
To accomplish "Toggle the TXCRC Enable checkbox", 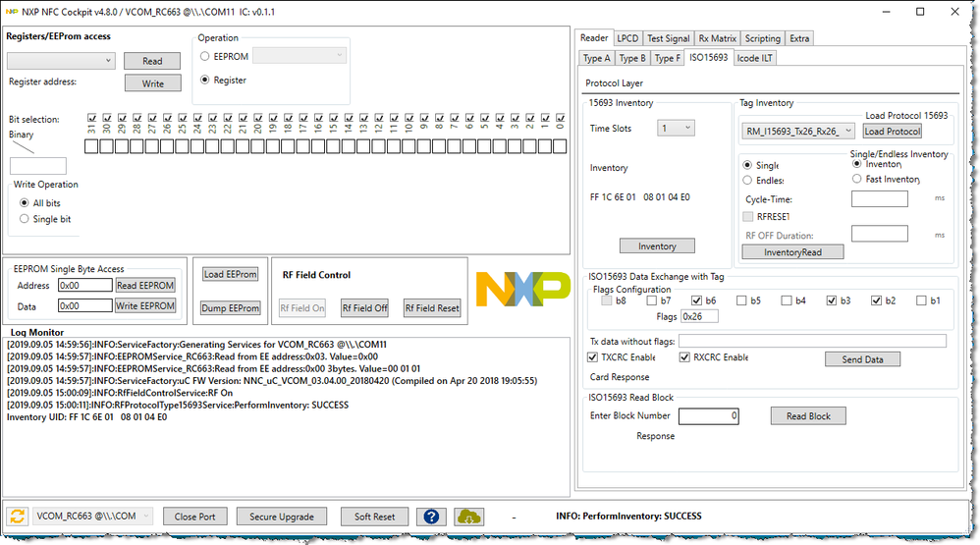I will pos(592,357).
